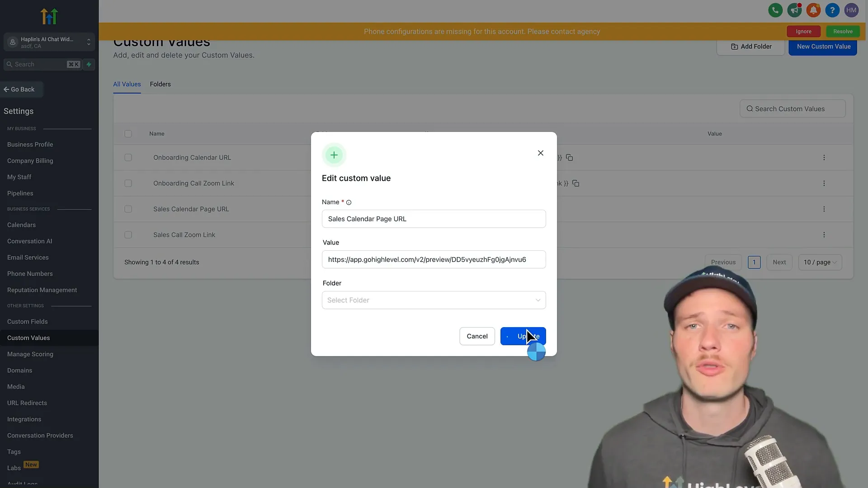Viewport: 868px width, 488px height.
Task: Open options menu for Sales Call Zoom Link row
Action: [824, 235]
